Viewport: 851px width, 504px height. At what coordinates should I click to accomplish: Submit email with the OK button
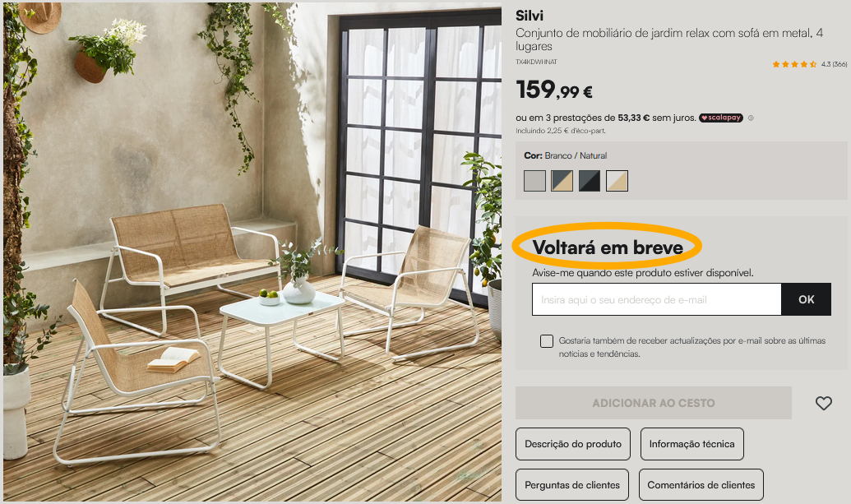(x=806, y=299)
